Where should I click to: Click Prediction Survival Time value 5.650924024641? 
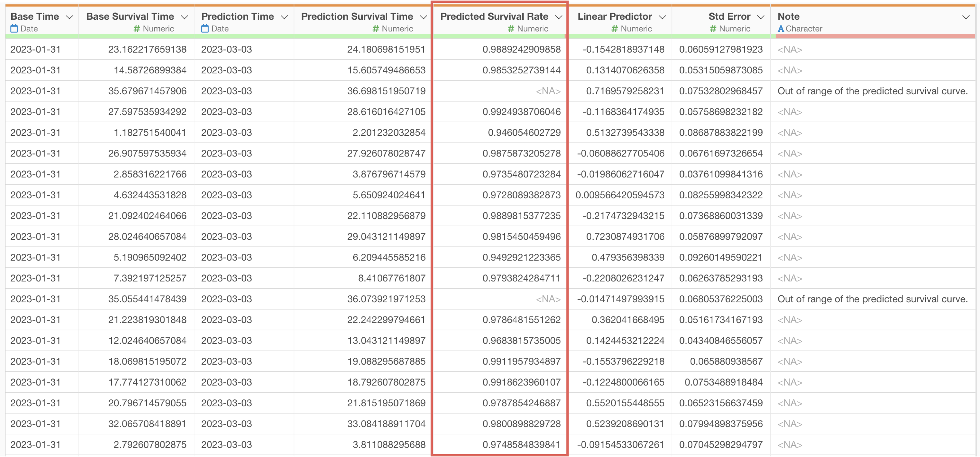pyautogui.click(x=389, y=195)
